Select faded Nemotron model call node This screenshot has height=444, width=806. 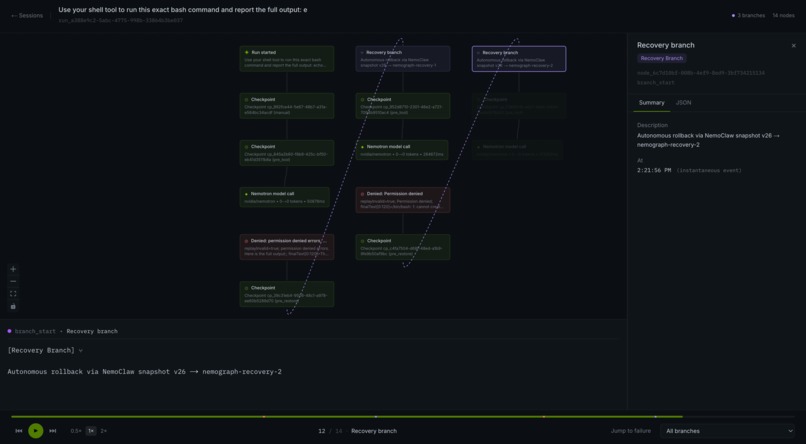518,150
